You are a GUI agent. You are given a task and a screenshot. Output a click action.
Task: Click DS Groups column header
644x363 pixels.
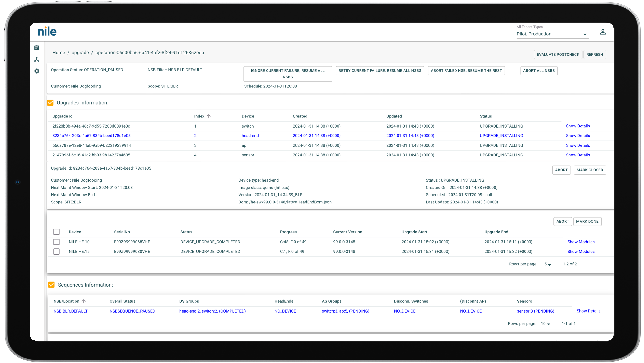189,301
